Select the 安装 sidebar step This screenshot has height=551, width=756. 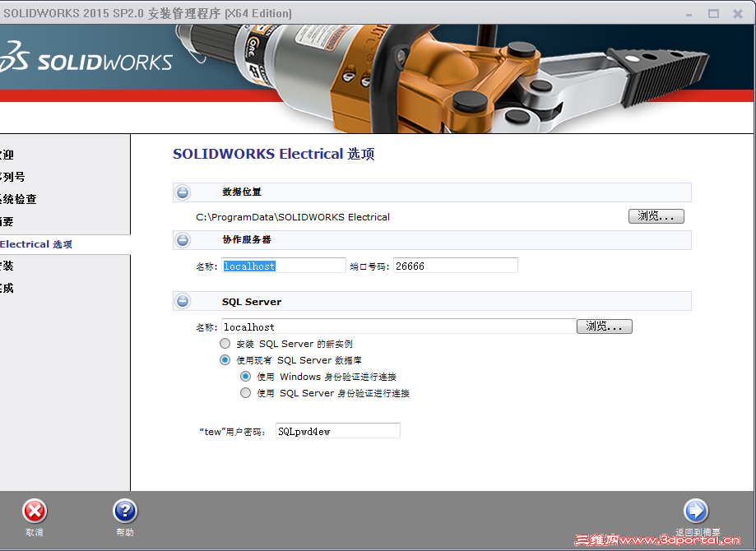pyautogui.click(x=7, y=266)
